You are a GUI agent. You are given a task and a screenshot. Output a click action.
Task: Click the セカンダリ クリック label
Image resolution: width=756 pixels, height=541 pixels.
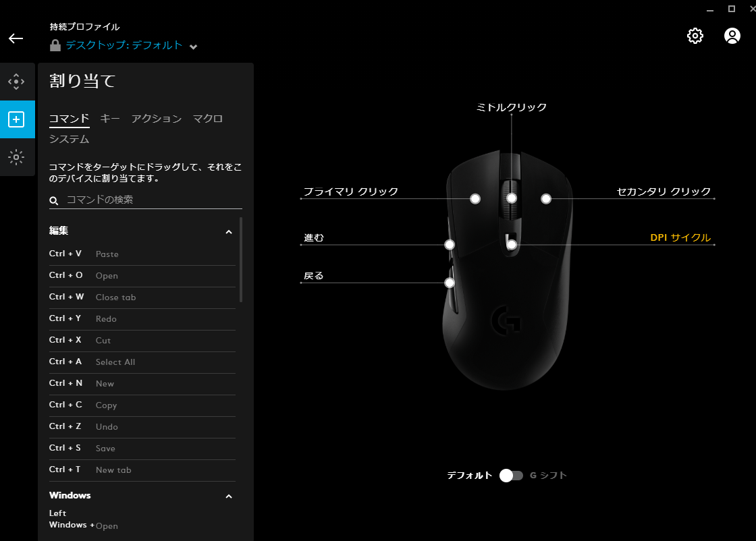(x=664, y=192)
